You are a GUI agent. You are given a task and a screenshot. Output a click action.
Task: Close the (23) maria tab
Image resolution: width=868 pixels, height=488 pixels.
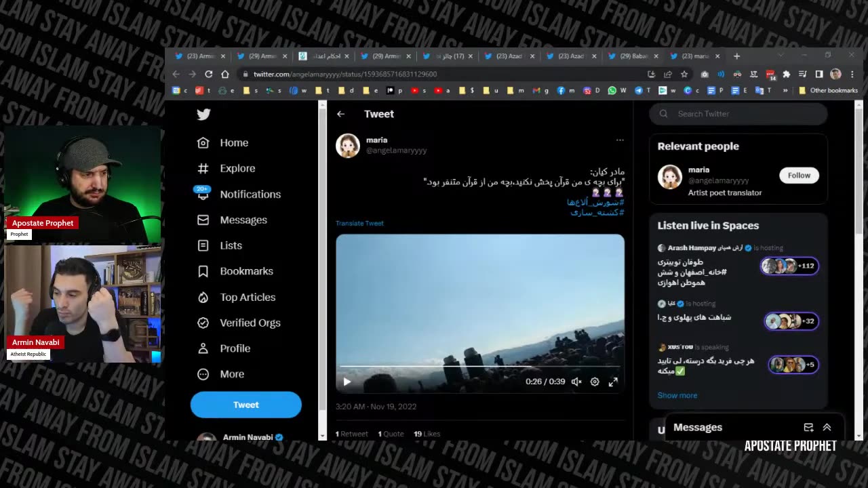pos(717,56)
